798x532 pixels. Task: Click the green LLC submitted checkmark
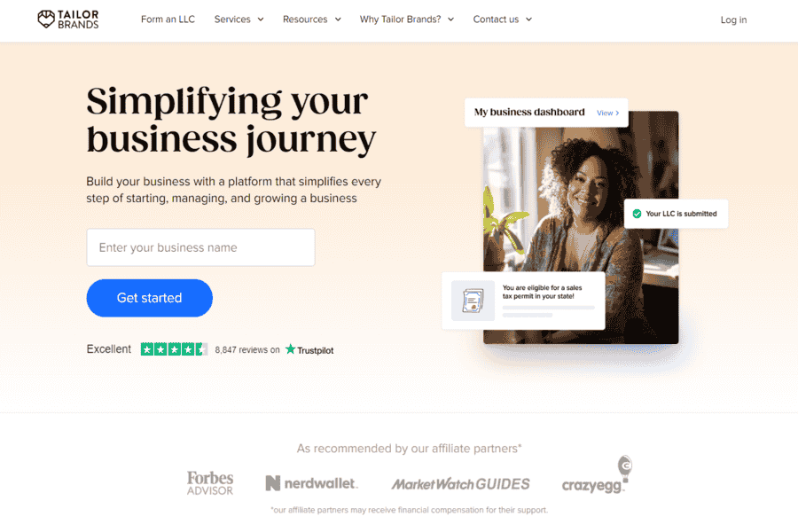pos(637,214)
